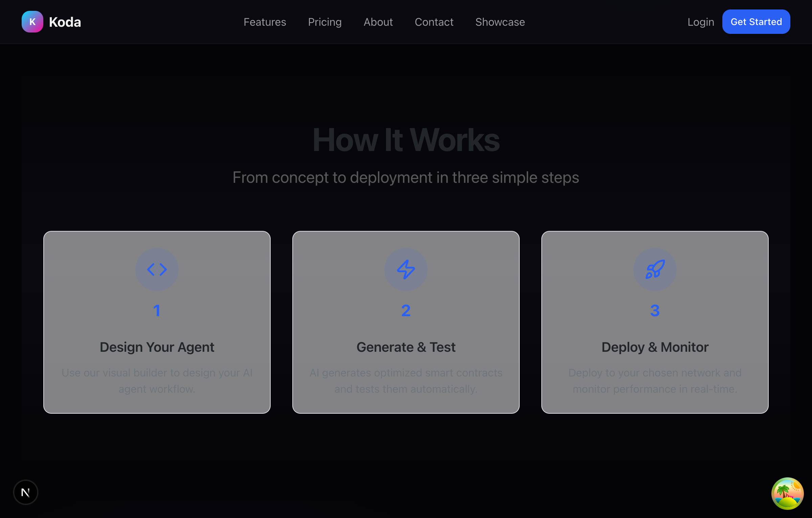This screenshot has width=812, height=518.
Task: Click the blue step number 3
Action: tap(655, 310)
